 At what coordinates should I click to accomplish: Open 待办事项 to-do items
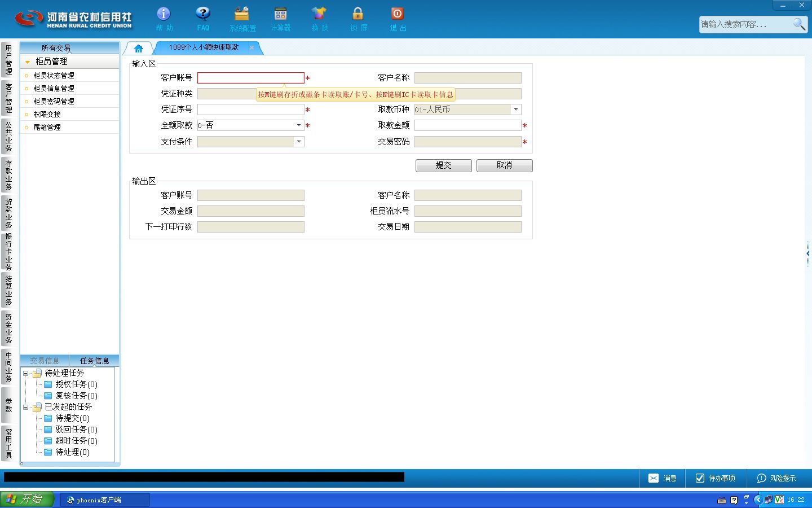[715, 478]
